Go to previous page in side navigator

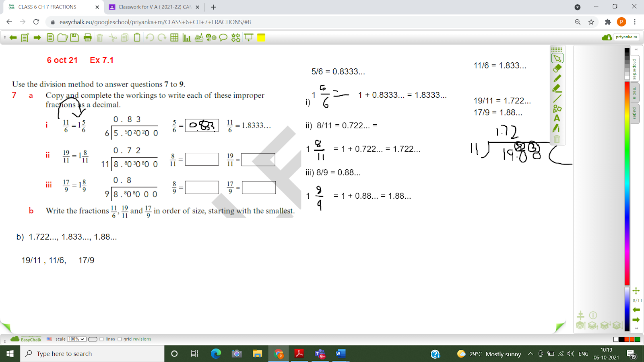(636, 310)
